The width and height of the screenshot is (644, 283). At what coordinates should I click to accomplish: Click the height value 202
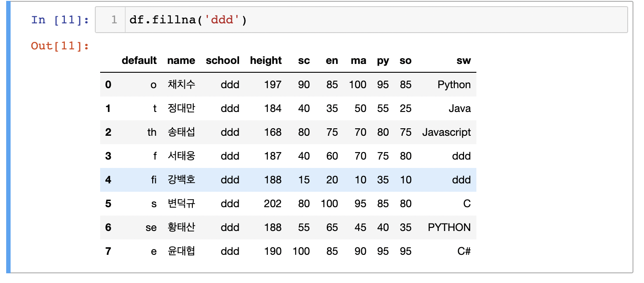[273, 204]
